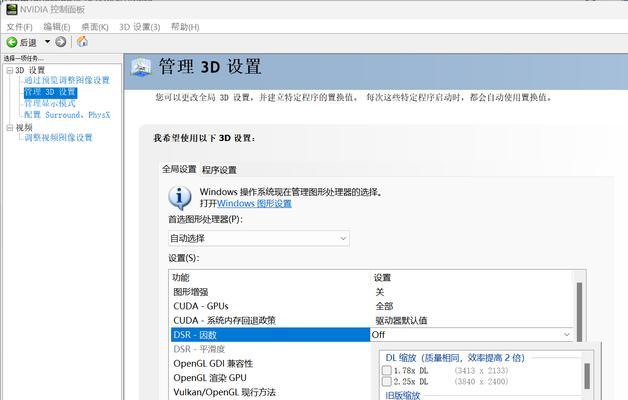Screen dimensions: 628x400
Task: Open the DSR - 因数 Off dropdown
Action: pyautogui.click(x=473, y=334)
